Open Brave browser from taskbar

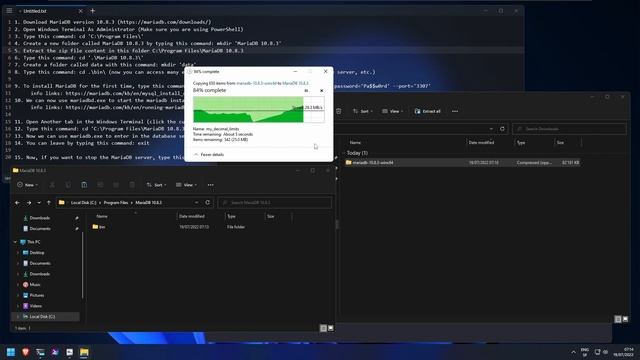tap(26, 352)
